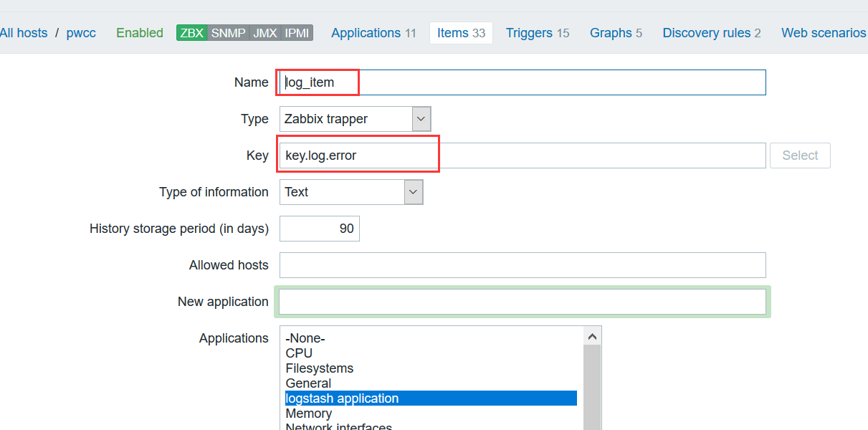Click into the Allowed hosts field
The height and width of the screenshot is (430, 868).
pos(523,265)
